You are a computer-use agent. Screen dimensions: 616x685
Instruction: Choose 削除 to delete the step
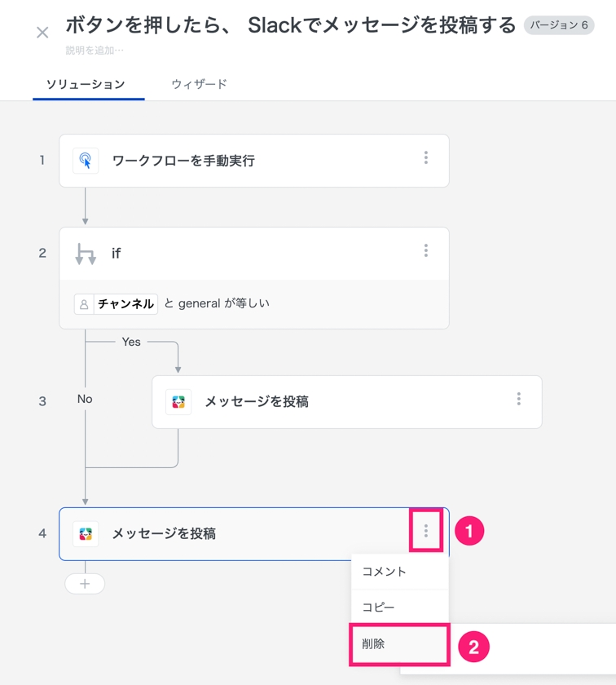point(374,644)
